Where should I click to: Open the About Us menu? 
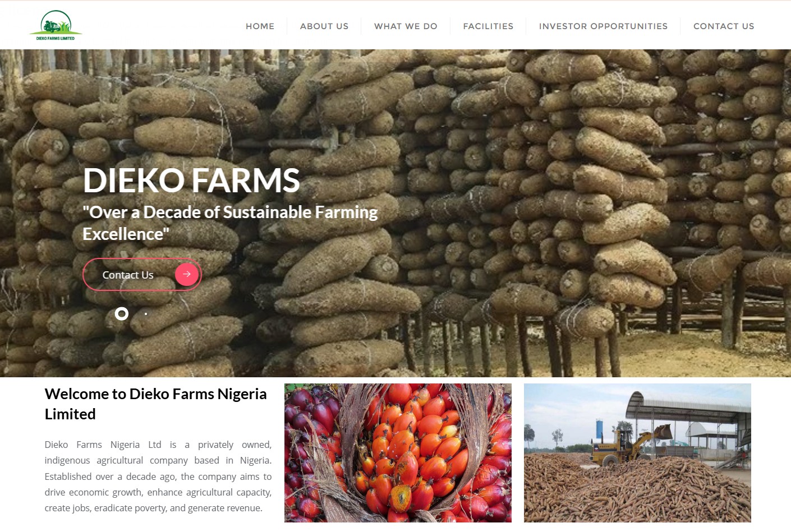pos(324,26)
